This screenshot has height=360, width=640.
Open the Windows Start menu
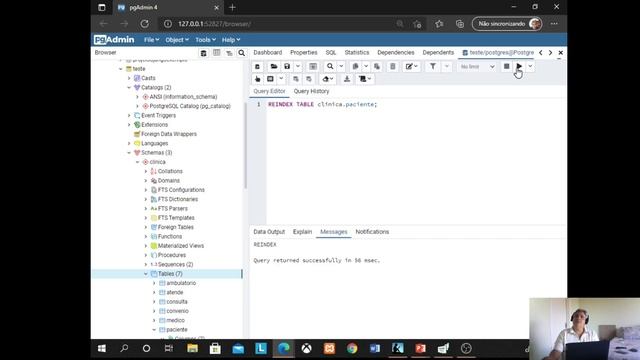(x=102, y=349)
